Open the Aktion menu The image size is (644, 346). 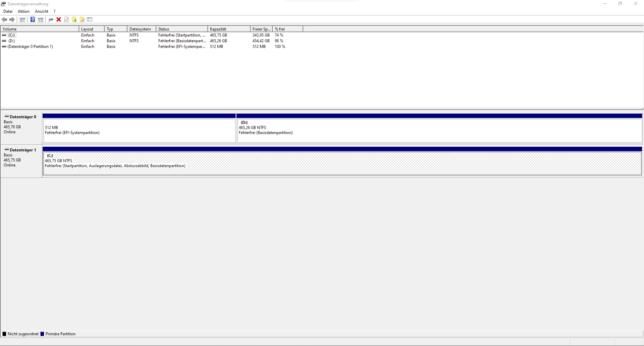23,11
